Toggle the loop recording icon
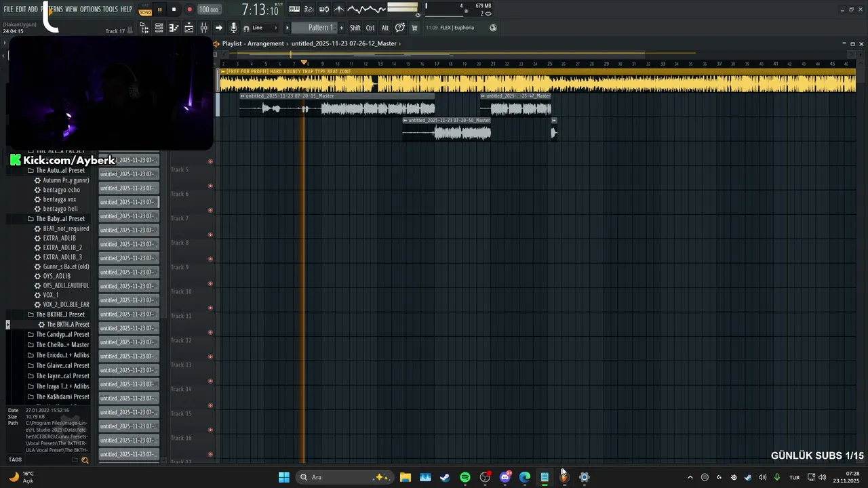Image resolution: width=868 pixels, height=488 pixels. tap(324, 9)
